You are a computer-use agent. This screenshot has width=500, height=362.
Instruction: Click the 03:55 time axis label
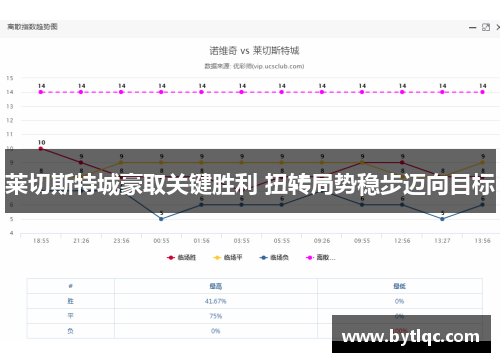(x=242, y=241)
